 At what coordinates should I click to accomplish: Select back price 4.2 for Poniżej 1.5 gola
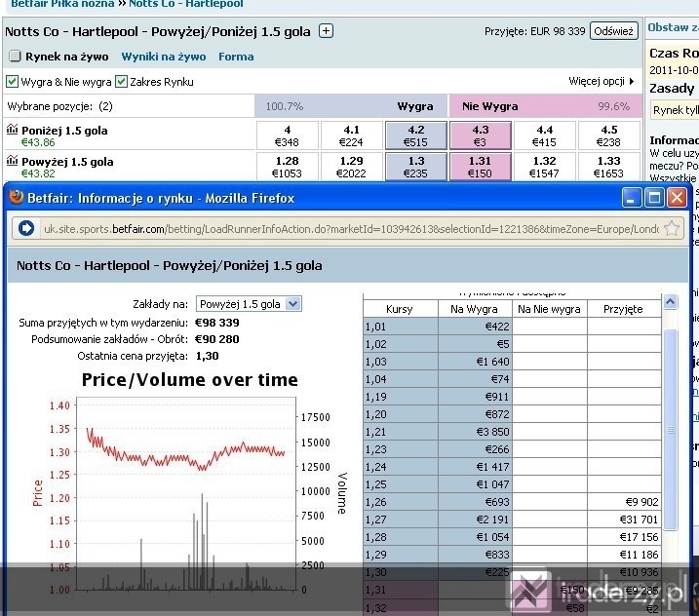415,135
